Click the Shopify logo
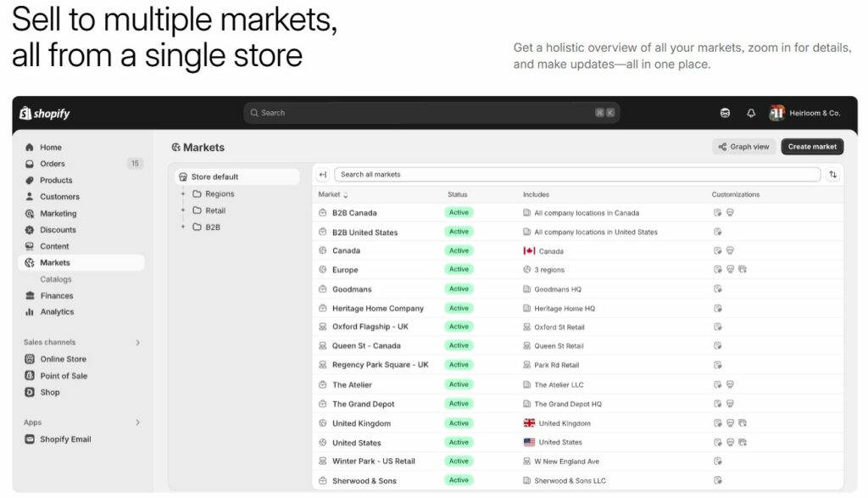Image resolution: width=868 pixels, height=498 pixels. pos(45,113)
